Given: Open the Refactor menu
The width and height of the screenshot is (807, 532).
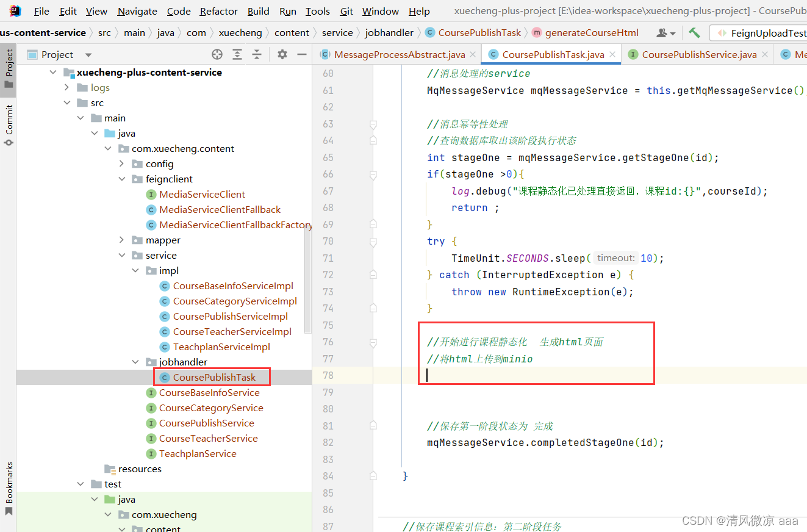Looking at the screenshot, I should tap(219, 11).
